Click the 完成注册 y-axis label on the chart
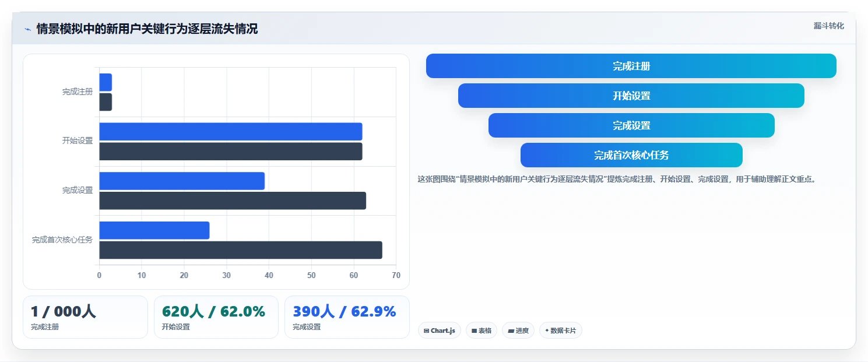This screenshot has height=362, width=868. [78, 92]
